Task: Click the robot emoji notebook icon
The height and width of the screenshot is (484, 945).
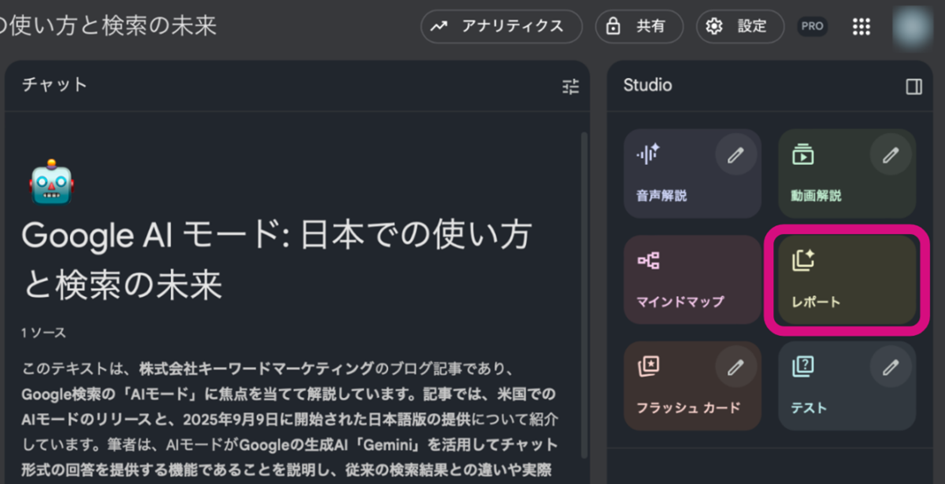Action: 52,183
